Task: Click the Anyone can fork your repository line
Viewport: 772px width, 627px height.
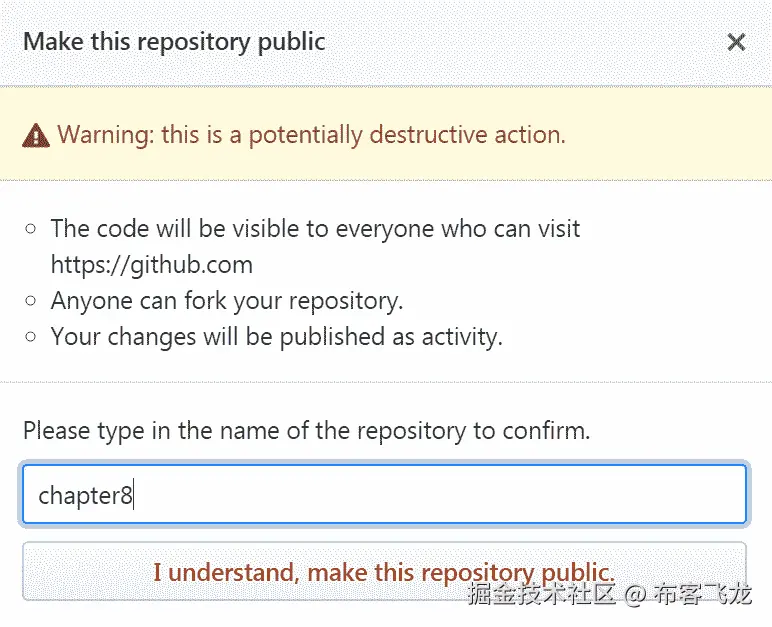Action: click(x=227, y=300)
